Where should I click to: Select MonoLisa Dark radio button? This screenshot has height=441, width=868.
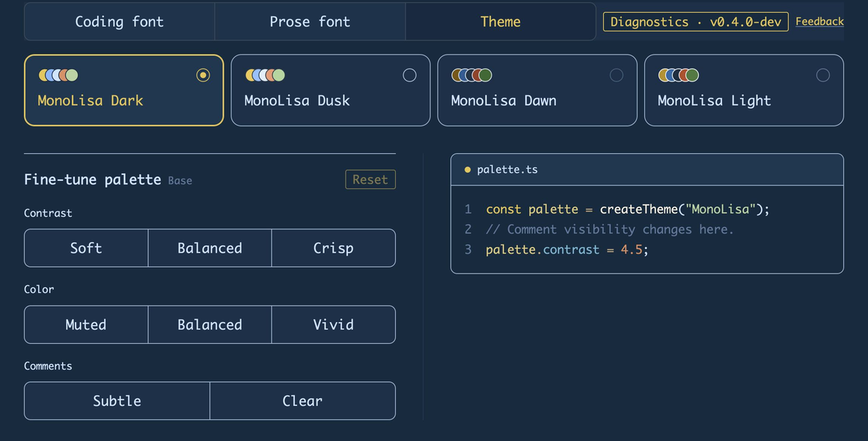(x=204, y=75)
